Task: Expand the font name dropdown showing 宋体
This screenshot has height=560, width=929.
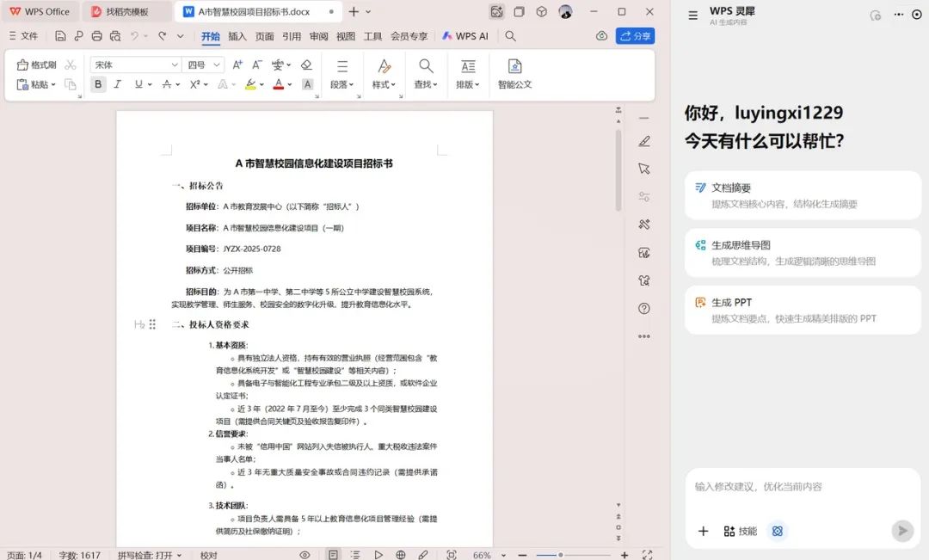Action: click(174, 65)
